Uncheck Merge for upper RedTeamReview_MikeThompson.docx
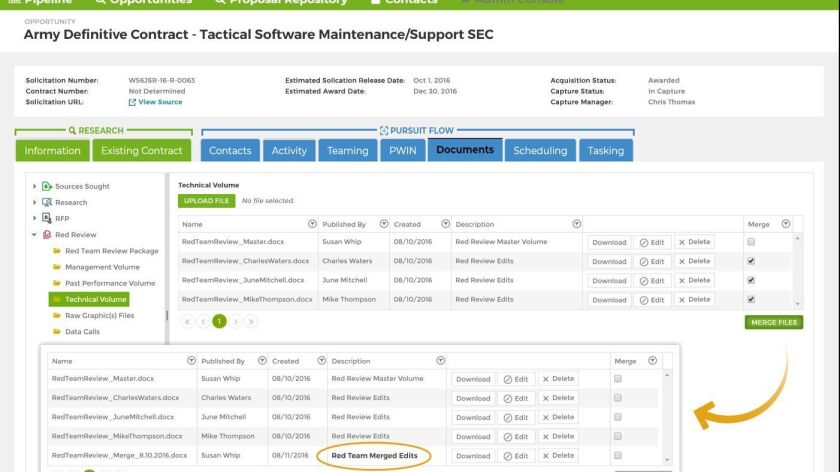This screenshot has width=840, height=472. (x=751, y=299)
